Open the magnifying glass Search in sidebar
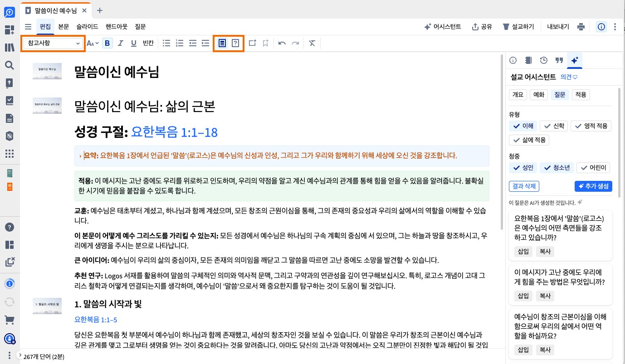 click(x=10, y=65)
